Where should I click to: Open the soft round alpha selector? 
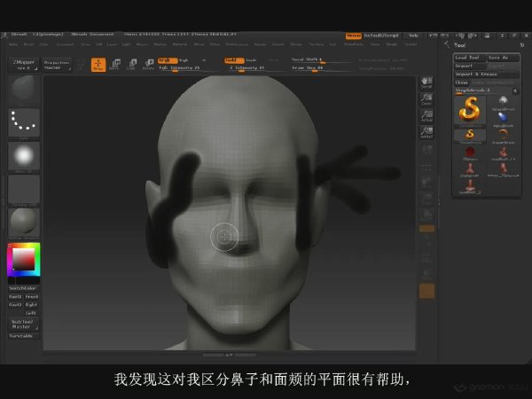(x=24, y=156)
